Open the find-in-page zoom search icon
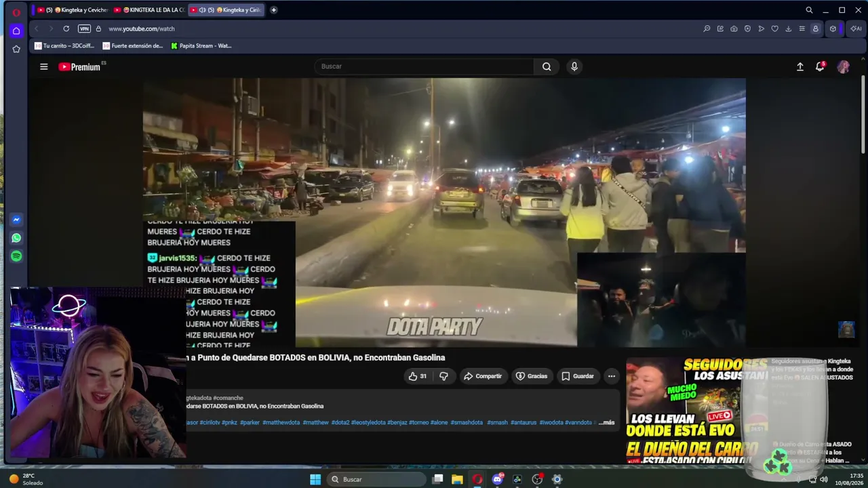868x488 pixels. coord(707,28)
